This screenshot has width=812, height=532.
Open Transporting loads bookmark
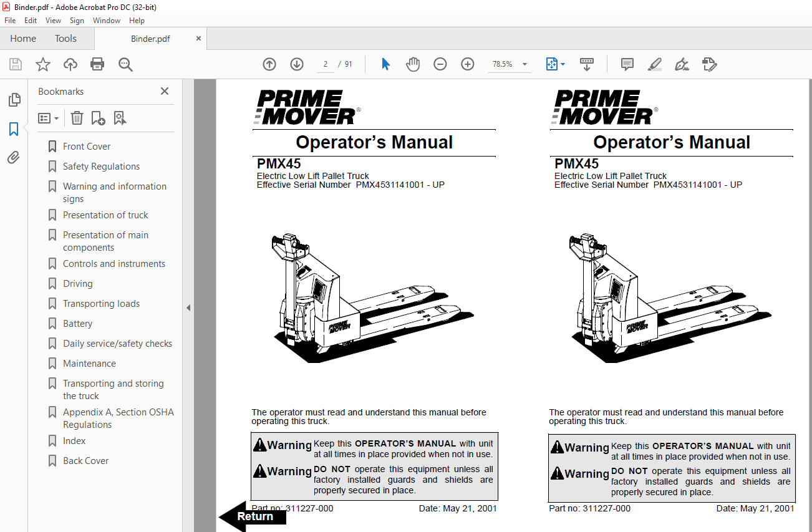click(x=101, y=304)
